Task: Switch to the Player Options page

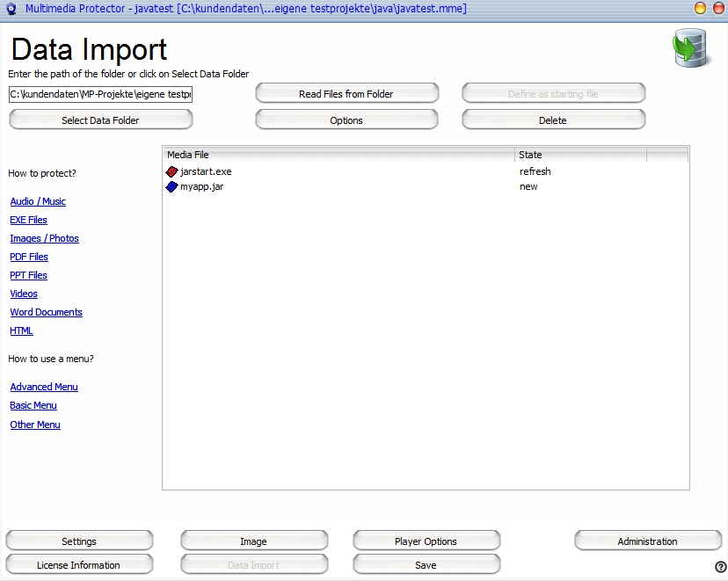Action: [426, 541]
